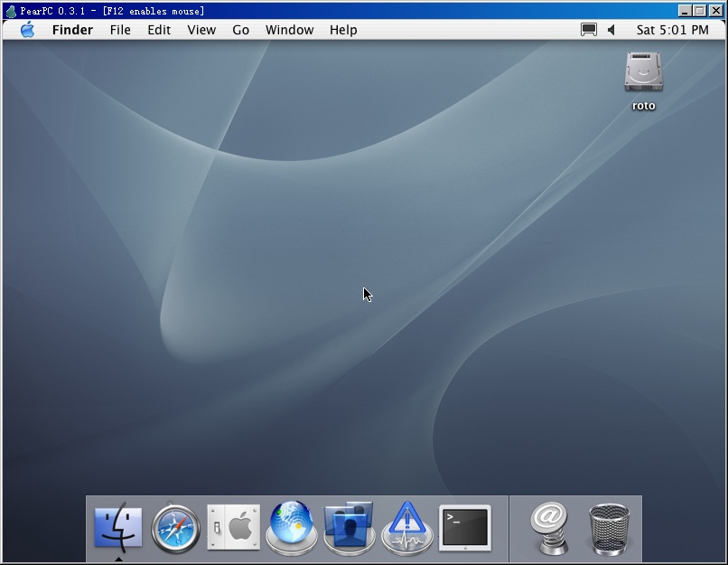Open the Help menu
728x565 pixels.
pos(343,30)
